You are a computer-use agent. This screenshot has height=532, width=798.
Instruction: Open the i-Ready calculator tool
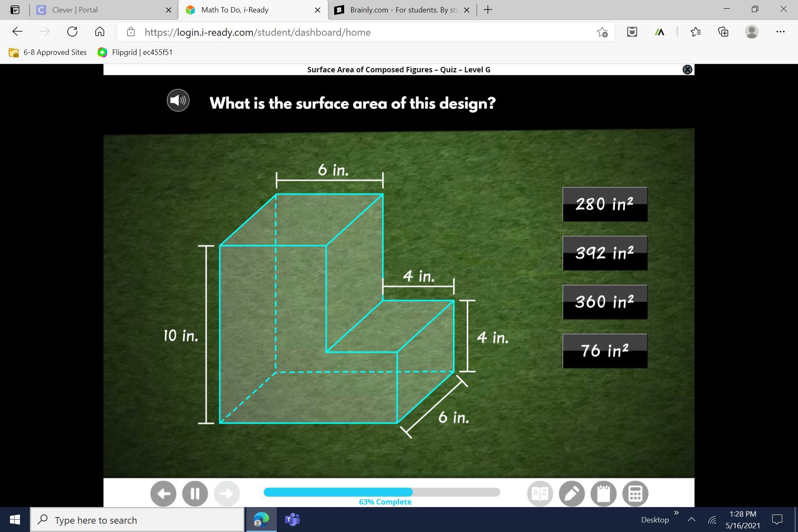click(635, 494)
